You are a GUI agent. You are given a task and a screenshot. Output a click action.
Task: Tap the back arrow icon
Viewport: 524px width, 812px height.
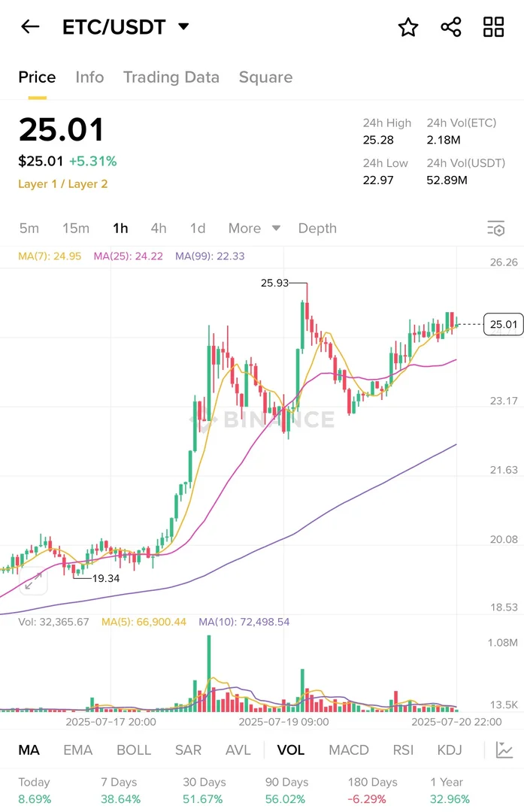[30, 27]
